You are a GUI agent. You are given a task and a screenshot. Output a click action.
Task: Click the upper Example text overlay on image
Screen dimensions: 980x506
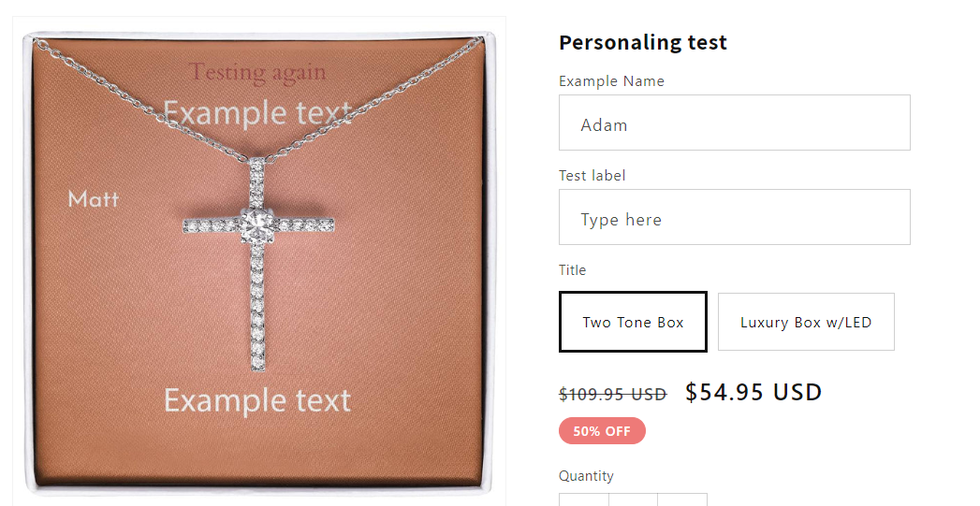257,114
